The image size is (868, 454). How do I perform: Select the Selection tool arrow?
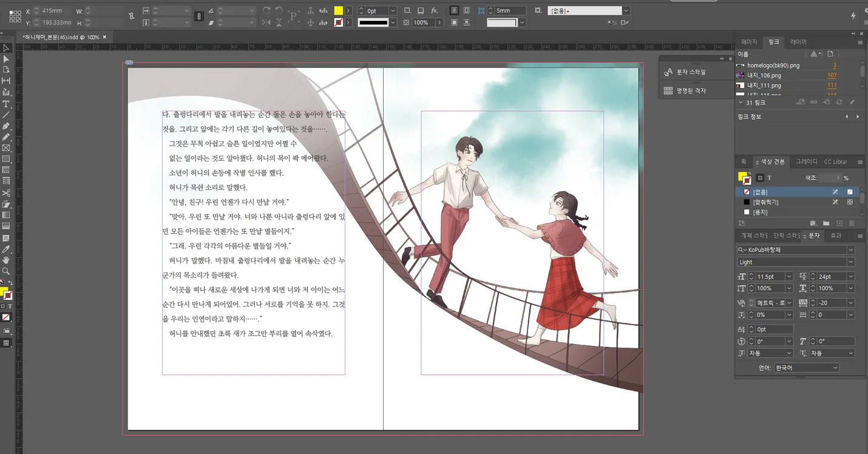pos(7,48)
